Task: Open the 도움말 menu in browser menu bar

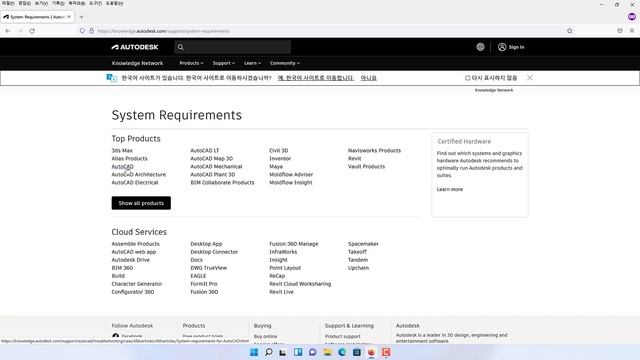Action: (115, 3)
